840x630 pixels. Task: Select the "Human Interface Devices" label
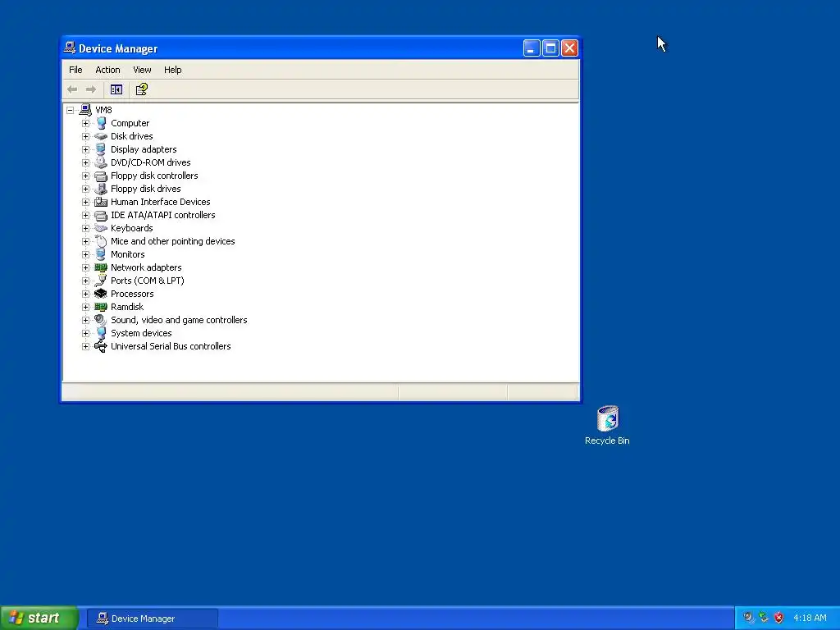[160, 202]
